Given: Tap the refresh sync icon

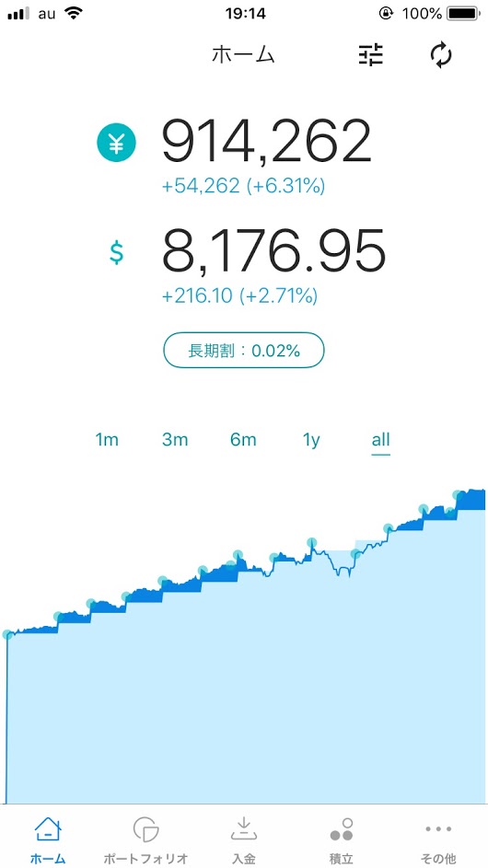Looking at the screenshot, I should (441, 55).
